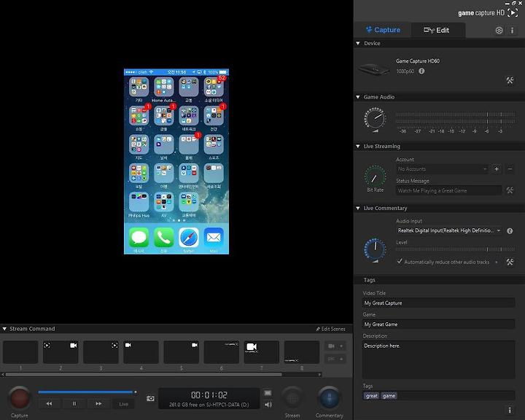The image size is (525, 420).
Task: Click the Bit Rate knob
Action: [375, 176]
